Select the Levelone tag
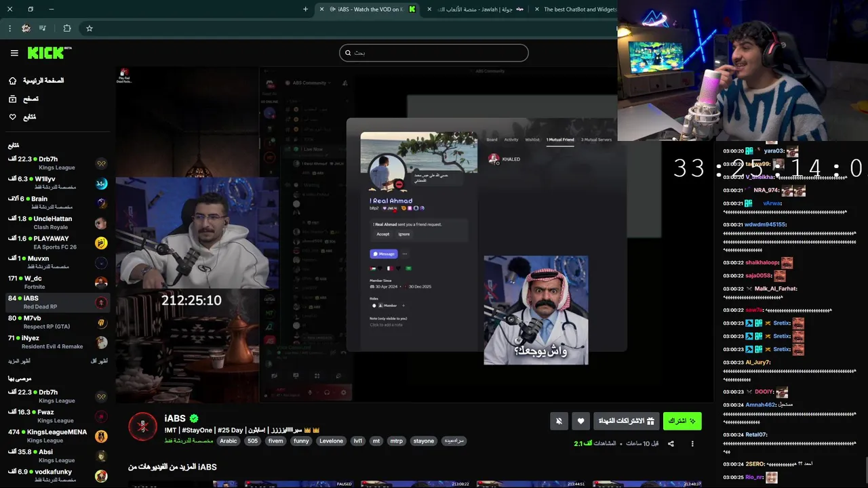868x488 pixels. 332,441
